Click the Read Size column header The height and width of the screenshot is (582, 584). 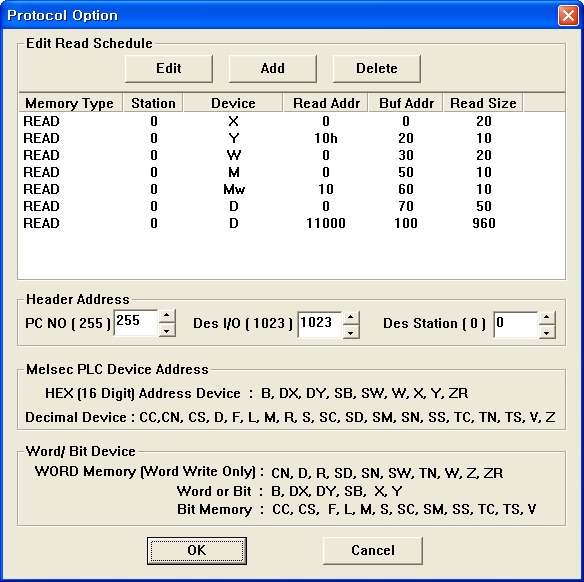coord(483,103)
